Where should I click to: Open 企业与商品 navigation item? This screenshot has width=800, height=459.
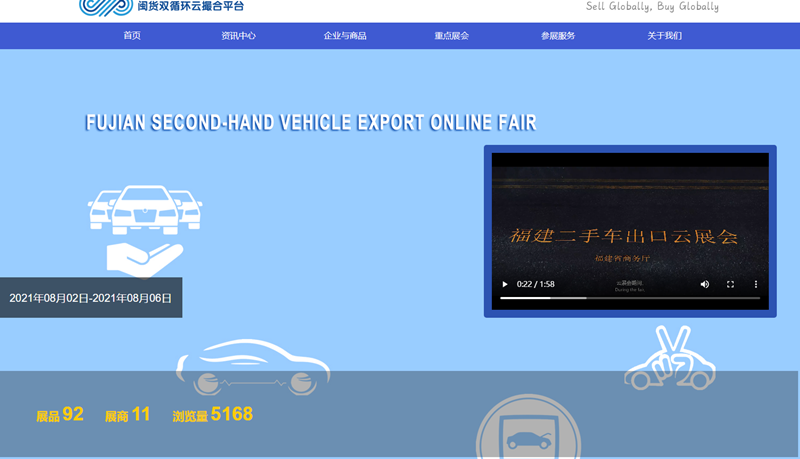click(345, 36)
